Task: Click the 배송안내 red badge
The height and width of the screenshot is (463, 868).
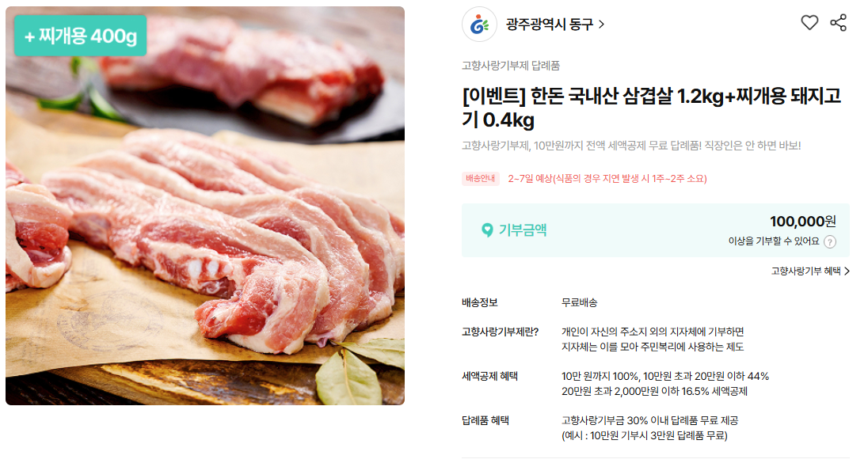Action: coord(481,179)
